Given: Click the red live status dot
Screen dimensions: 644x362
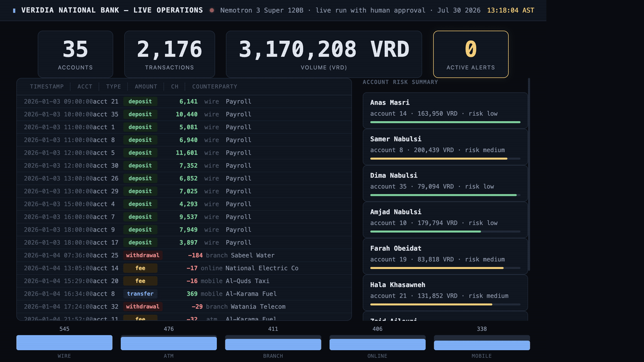Looking at the screenshot, I should 212,10.
